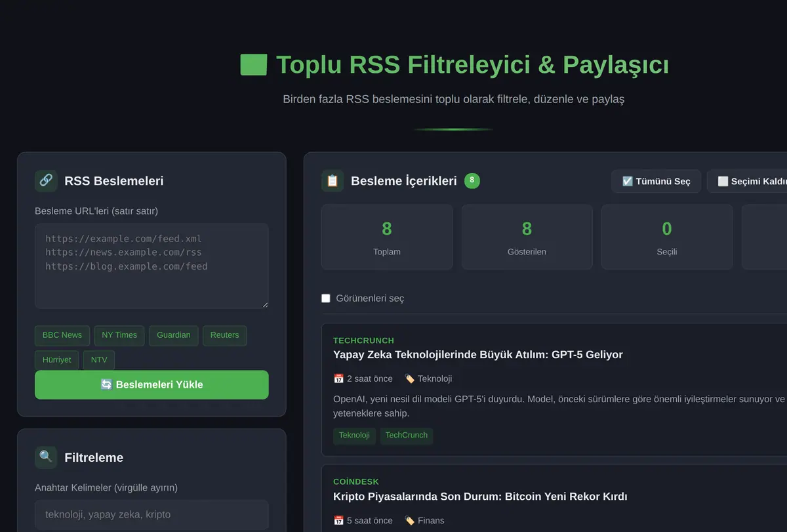Click the Besleme İçerikleri section heading

(x=404, y=181)
